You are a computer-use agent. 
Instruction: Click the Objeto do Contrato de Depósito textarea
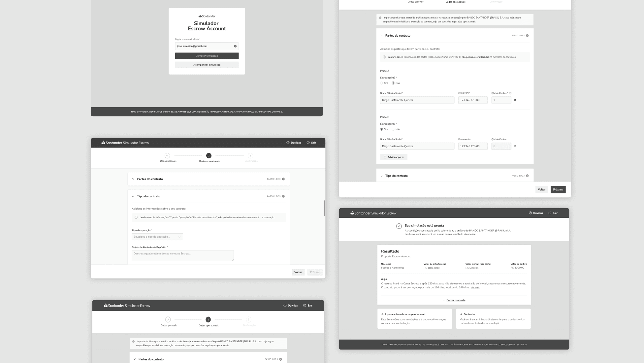pyautogui.click(x=182, y=255)
